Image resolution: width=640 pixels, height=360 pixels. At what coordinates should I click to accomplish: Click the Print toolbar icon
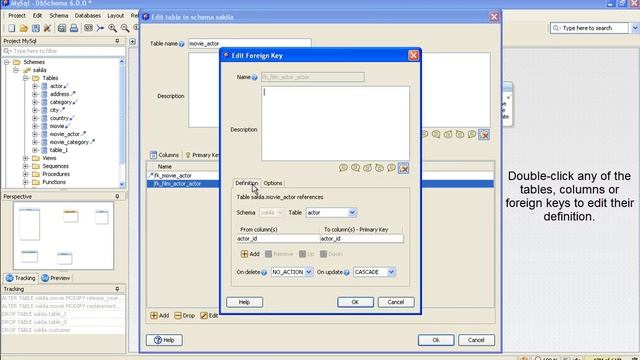pos(74,28)
